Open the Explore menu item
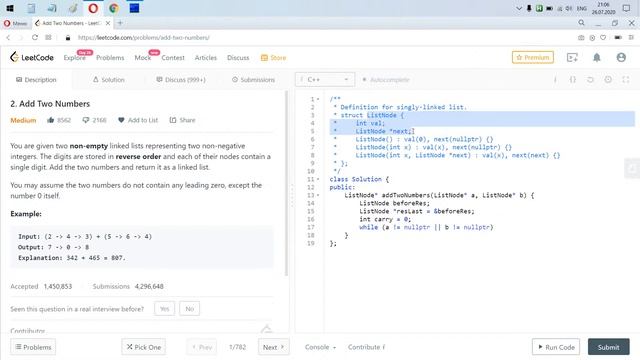 click(75, 58)
